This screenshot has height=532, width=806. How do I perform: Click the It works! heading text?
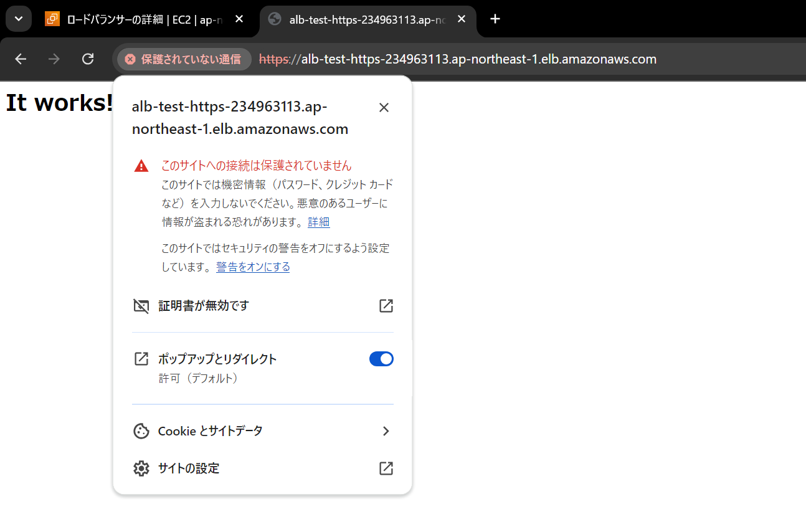[x=60, y=103]
